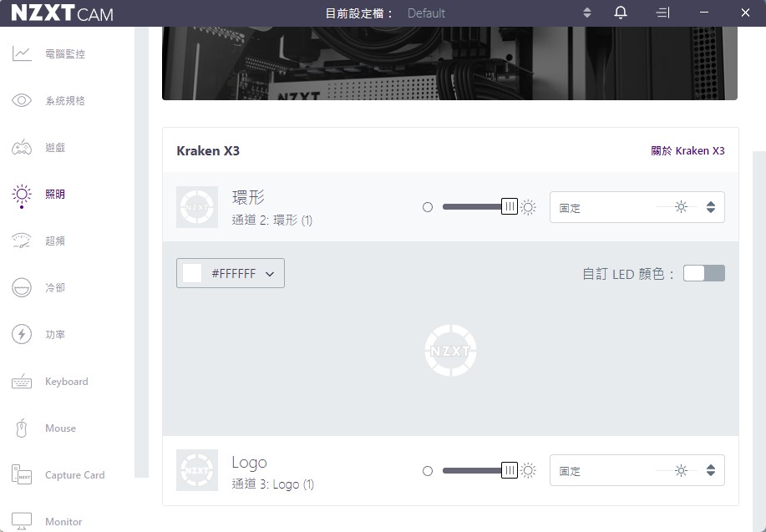This screenshot has width=766, height=532.
Task: Toggle 自訂 LED 顏色 switch
Action: tap(704, 273)
